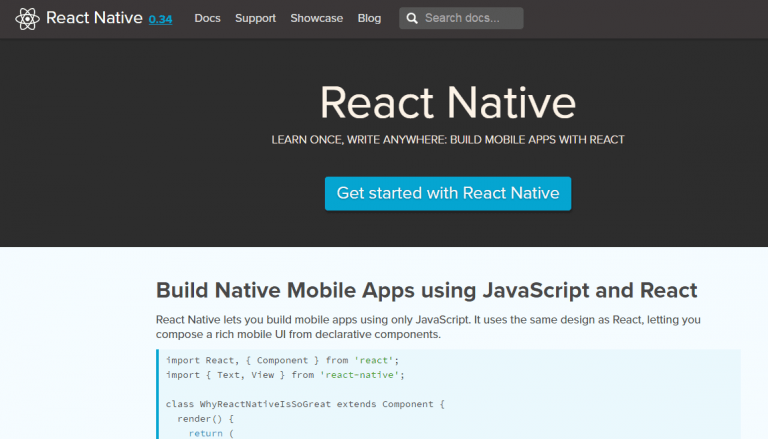Click the render() code line
Screen dimensions: 768x439
point(205,419)
